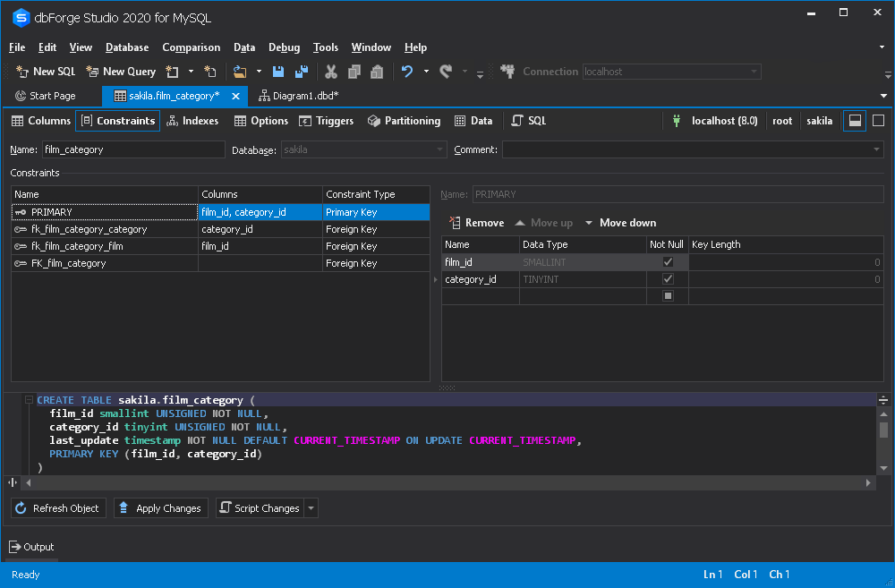Open the Comment dropdown

[x=877, y=149]
